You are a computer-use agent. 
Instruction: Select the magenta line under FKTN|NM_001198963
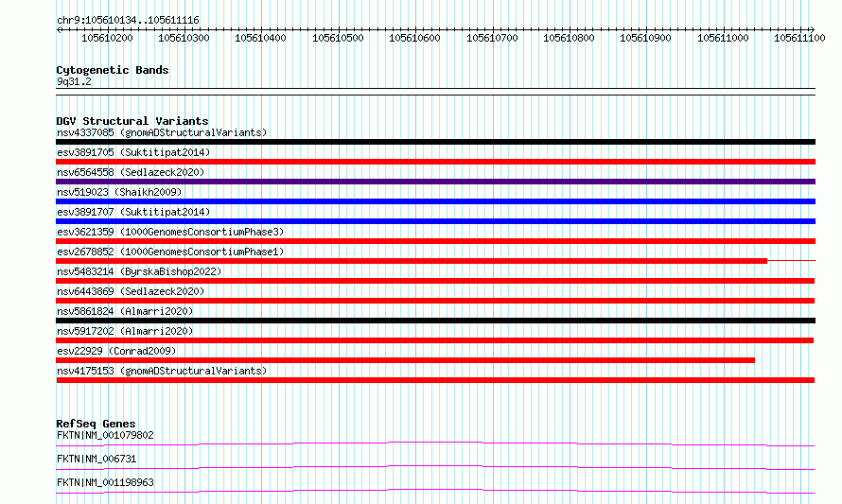point(435,491)
